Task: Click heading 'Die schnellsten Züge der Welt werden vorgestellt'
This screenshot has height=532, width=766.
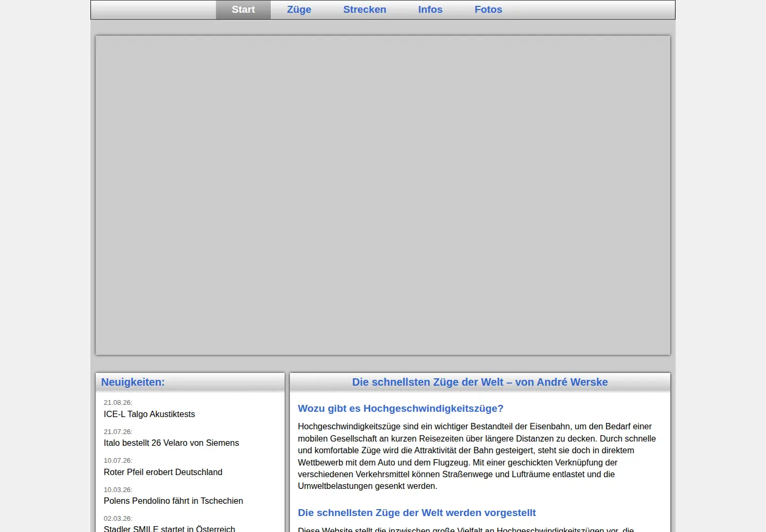Action: [x=417, y=513]
